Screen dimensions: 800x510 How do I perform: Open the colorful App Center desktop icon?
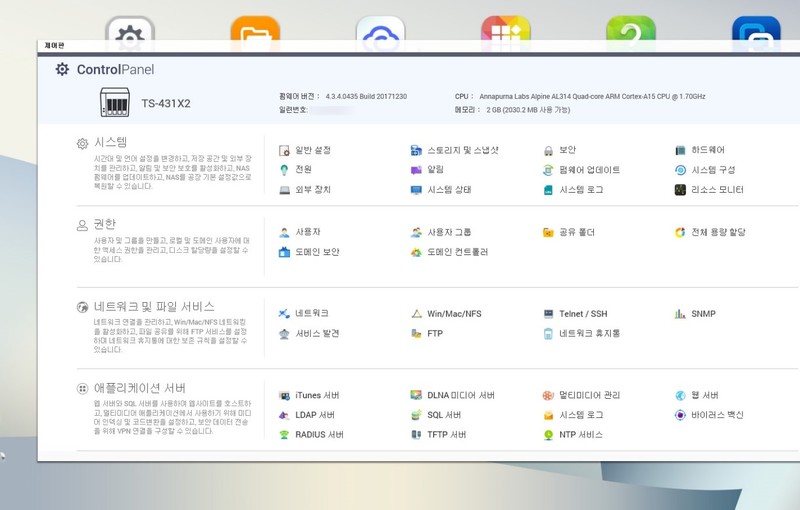click(x=506, y=32)
